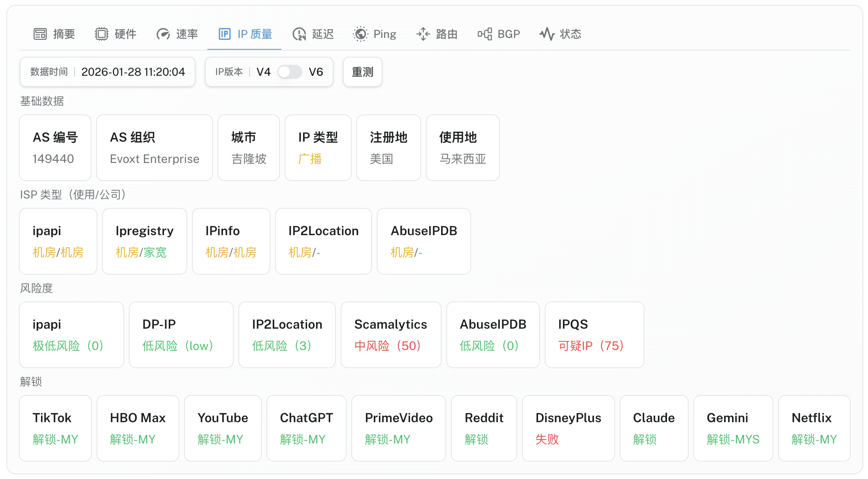Click the routing (路由) arrows icon
The image size is (868, 479).
pyautogui.click(x=423, y=34)
